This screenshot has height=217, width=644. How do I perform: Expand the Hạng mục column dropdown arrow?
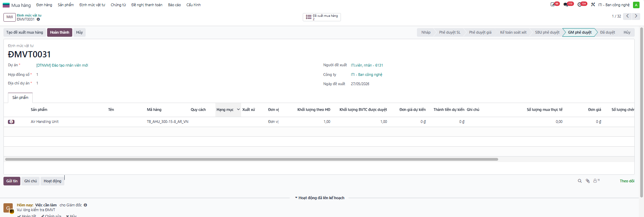pyautogui.click(x=238, y=110)
